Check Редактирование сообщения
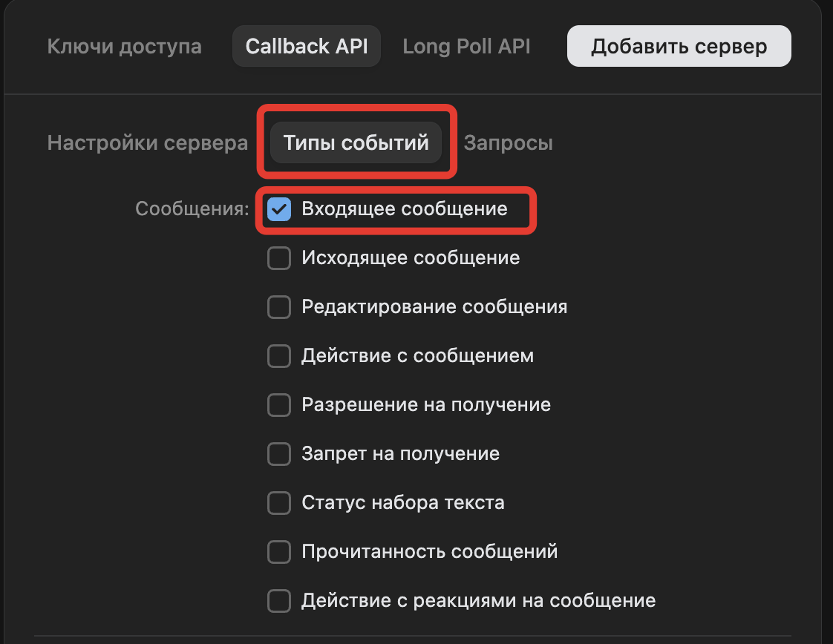This screenshot has width=833, height=644. point(278,307)
